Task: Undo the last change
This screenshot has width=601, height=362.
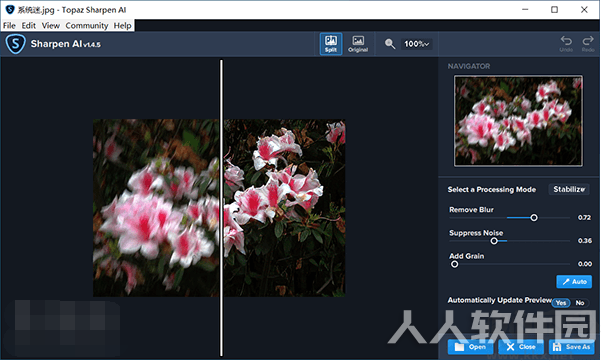Action: coord(566,44)
